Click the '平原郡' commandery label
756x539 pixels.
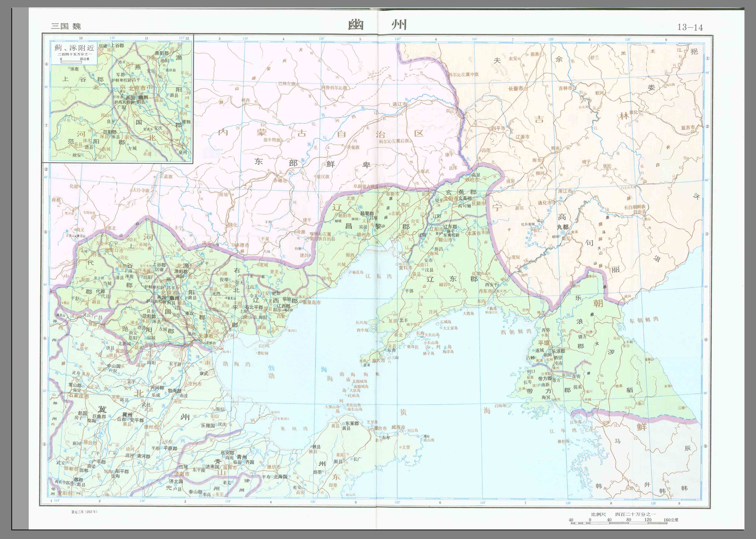point(170,448)
